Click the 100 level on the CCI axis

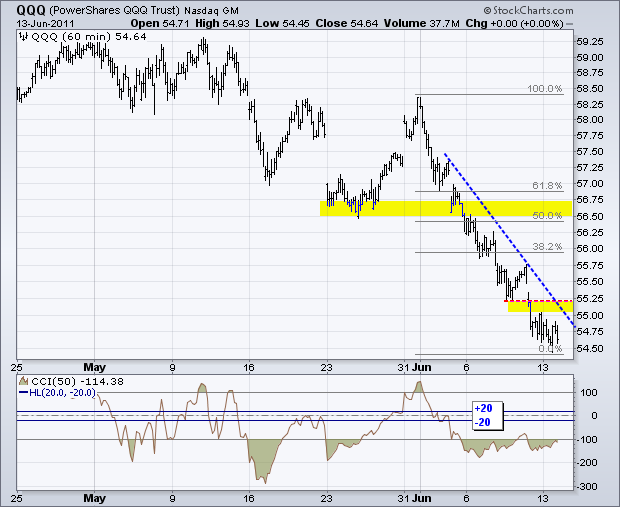[x=589, y=393]
